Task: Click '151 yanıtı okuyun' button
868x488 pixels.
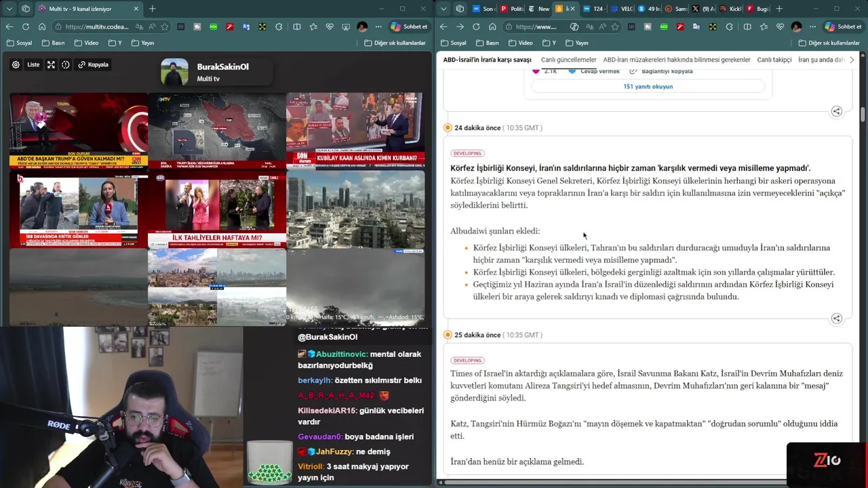Action: [x=648, y=87]
